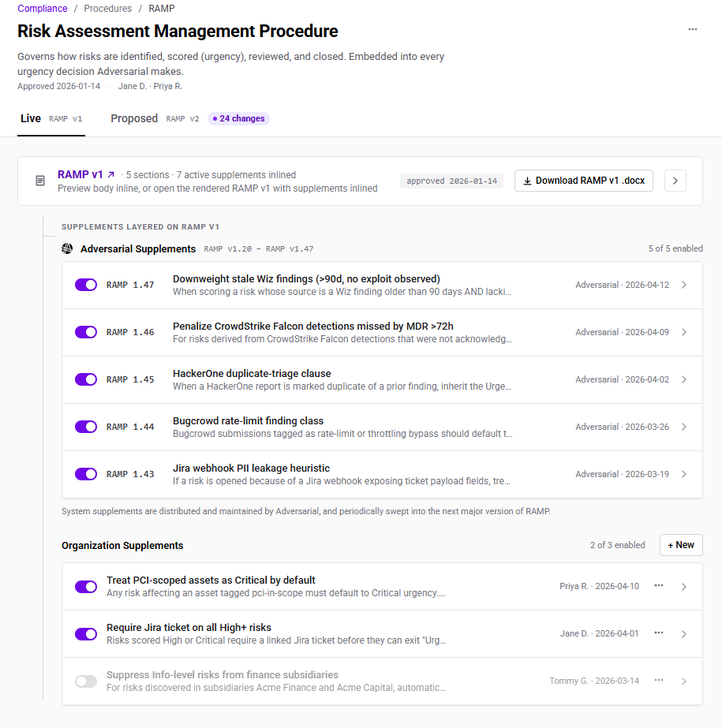Toggle the RAMP 1.47 supplement off
This screenshot has width=722, height=728.
(x=86, y=285)
